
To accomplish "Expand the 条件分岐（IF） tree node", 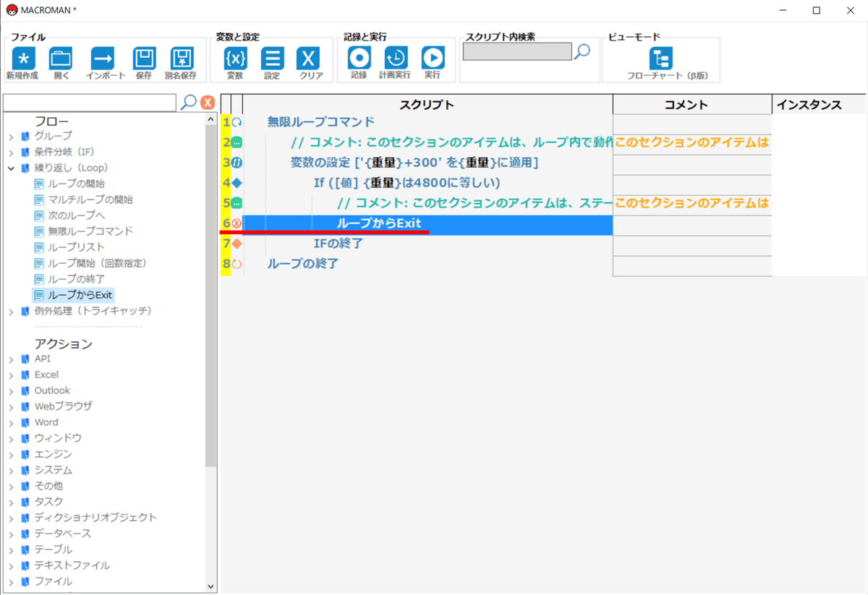I will pyautogui.click(x=12, y=152).
